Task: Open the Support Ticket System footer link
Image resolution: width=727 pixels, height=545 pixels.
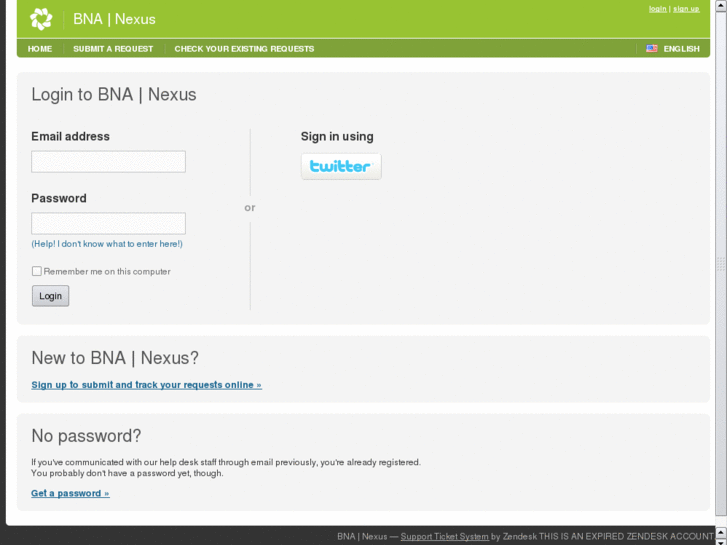Action: pos(445,537)
